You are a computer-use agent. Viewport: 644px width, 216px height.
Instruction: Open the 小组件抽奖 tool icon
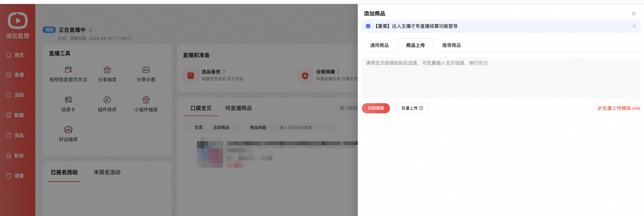pyautogui.click(x=146, y=100)
